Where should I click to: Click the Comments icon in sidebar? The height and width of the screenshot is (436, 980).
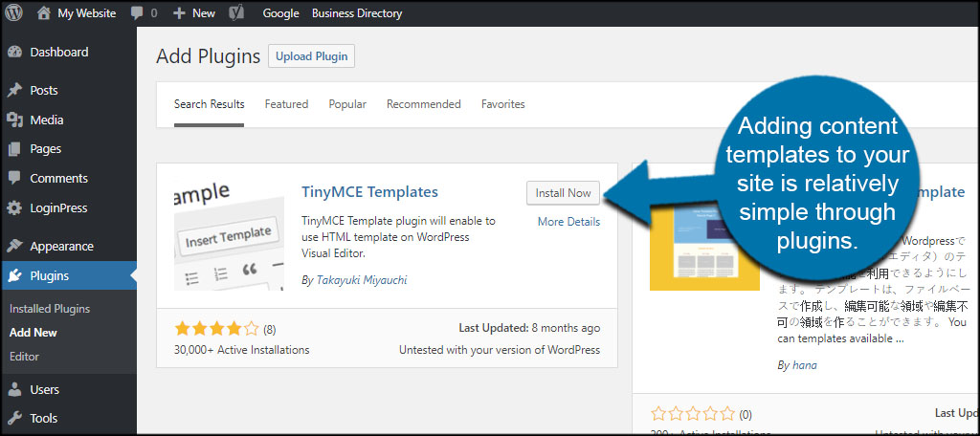[15, 179]
